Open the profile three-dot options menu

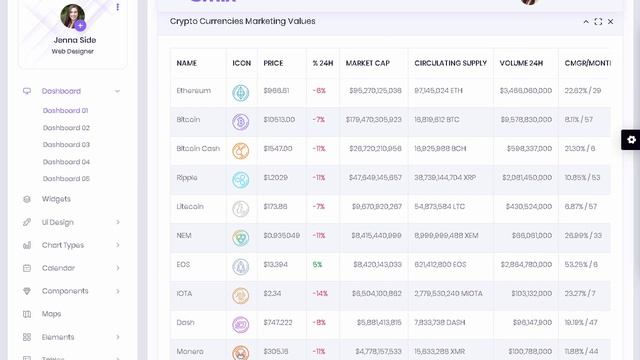coord(118,7)
